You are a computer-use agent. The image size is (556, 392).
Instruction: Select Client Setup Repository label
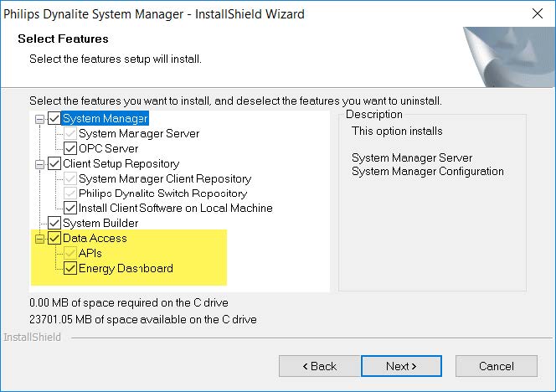point(121,163)
